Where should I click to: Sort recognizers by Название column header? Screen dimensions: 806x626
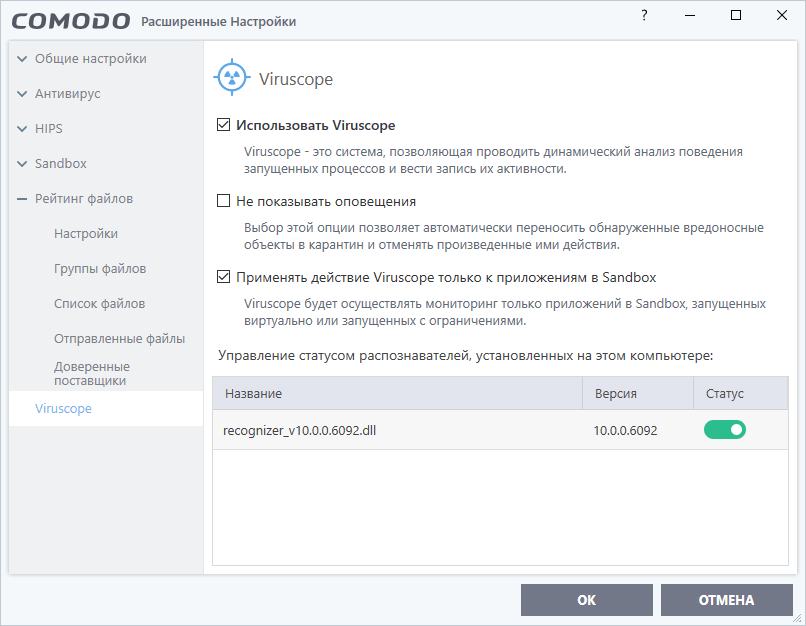click(254, 394)
